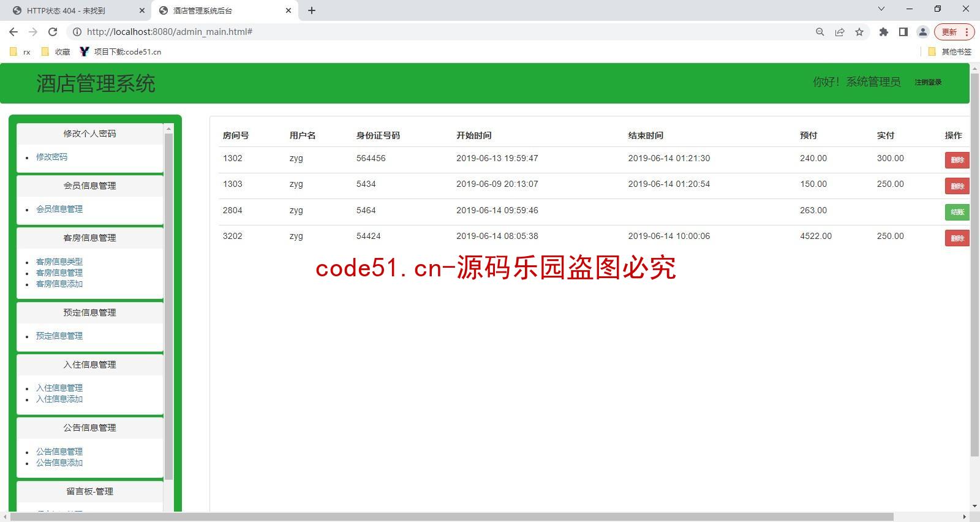
Task: Reload the page with the refresh icon
Action: tap(53, 32)
